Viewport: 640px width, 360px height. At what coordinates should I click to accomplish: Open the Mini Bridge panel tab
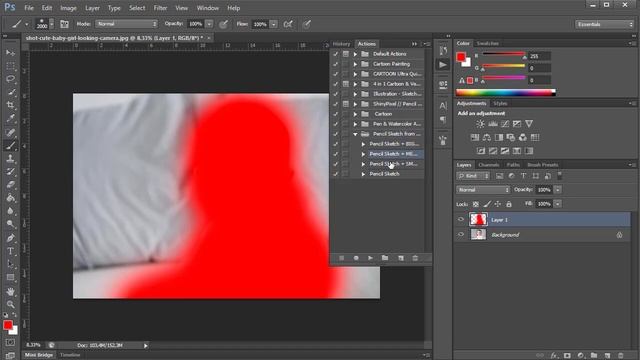39,355
